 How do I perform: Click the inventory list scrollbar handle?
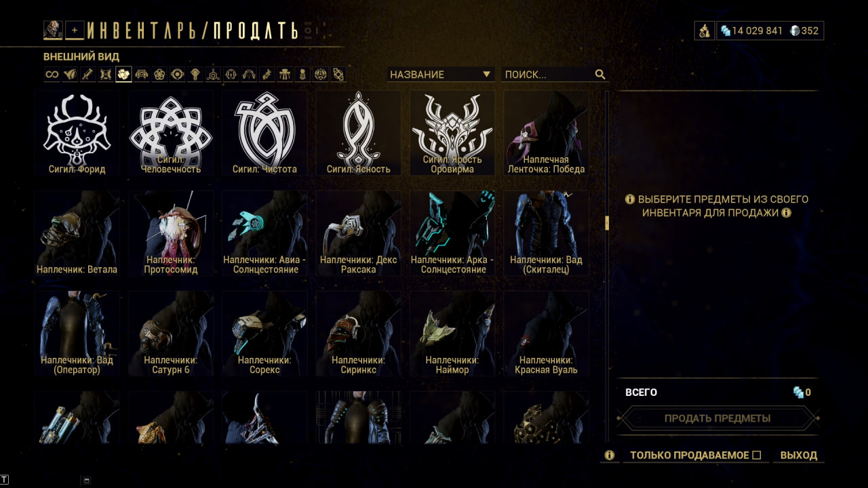(x=607, y=223)
